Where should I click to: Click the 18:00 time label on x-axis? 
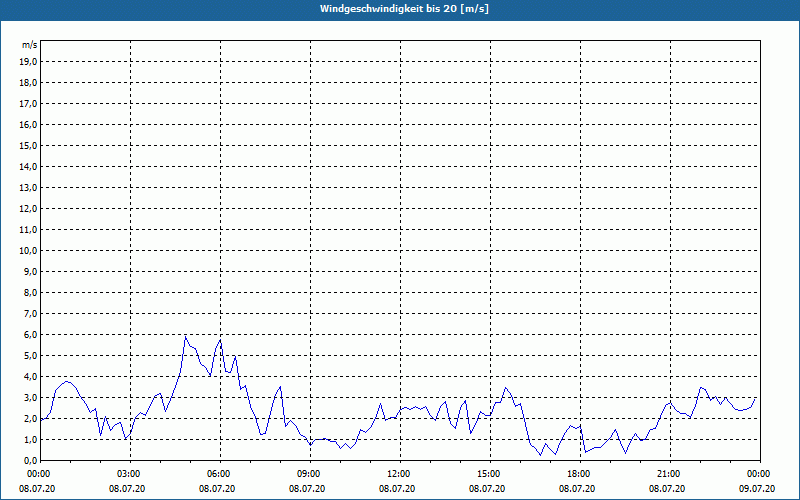pyautogui.click(x=581, y=474)
